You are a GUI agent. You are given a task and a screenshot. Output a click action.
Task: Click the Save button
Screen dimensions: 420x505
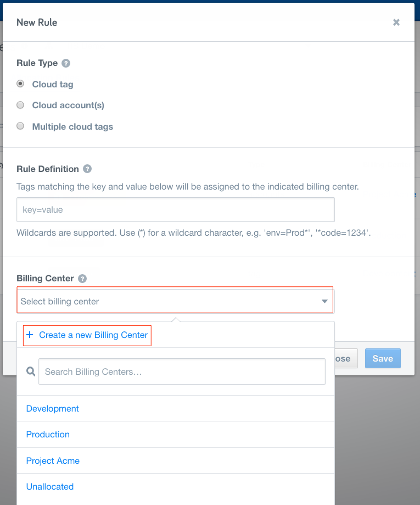point(383,358)
